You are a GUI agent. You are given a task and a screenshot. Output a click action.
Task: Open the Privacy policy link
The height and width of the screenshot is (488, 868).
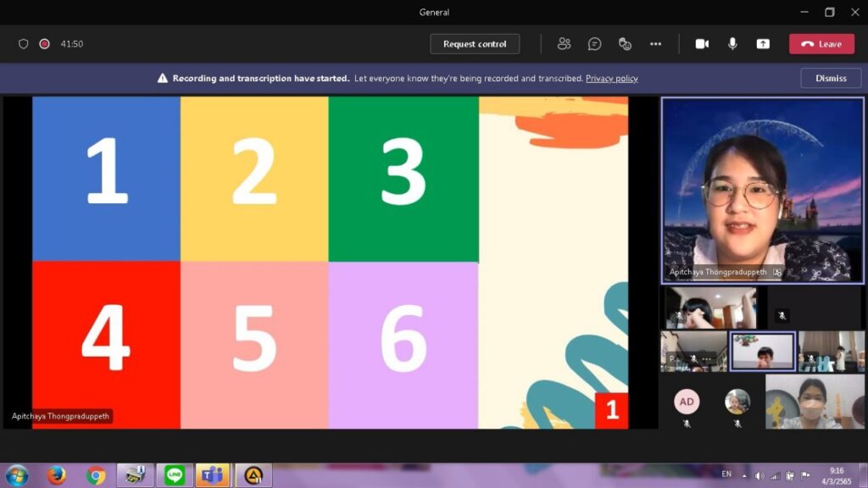tap(611, 78)
